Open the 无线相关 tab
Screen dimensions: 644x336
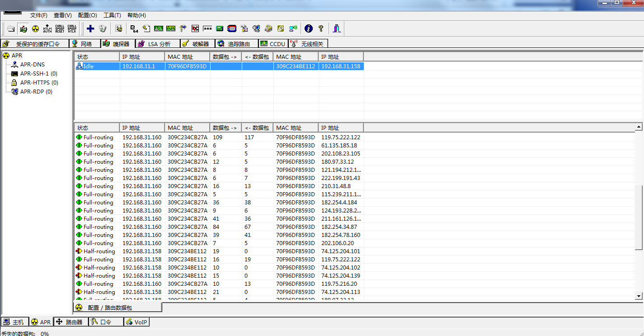tap(308, 44)
